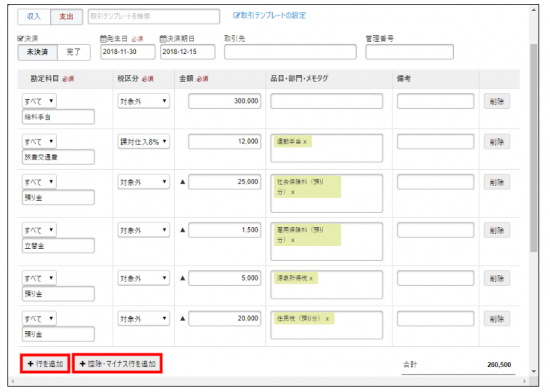Remove the 源泉所得税 tag via x

[x=311, y=279]
